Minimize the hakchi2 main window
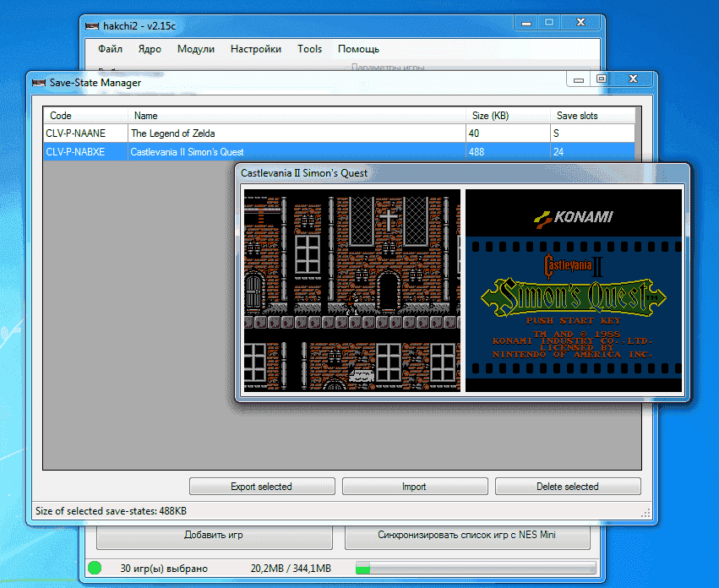 (526, 22)
